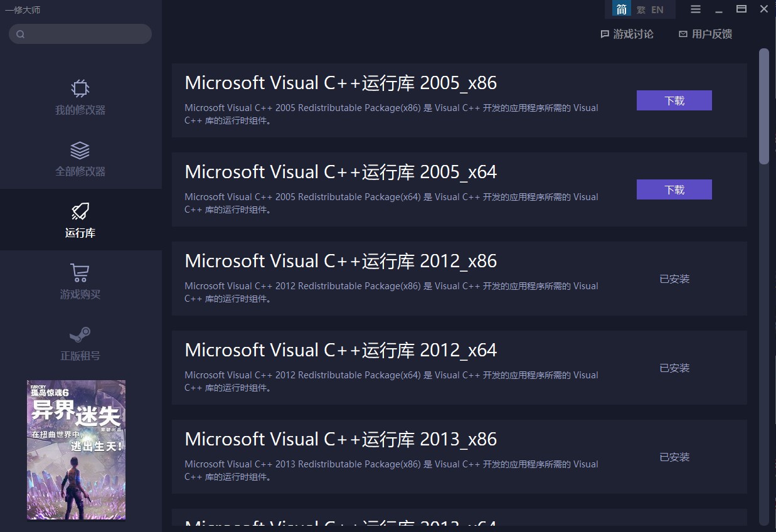This screenshot has height=532, width=776.
Task: Download Visual C++ 2005_x86 runtime
Action: click(674, 100)
